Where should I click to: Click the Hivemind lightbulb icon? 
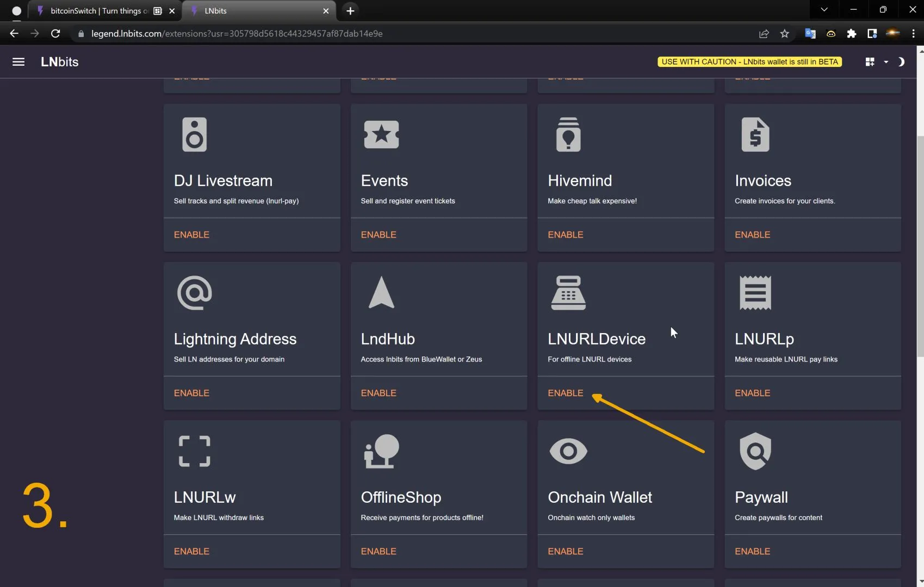click(568, 135)
